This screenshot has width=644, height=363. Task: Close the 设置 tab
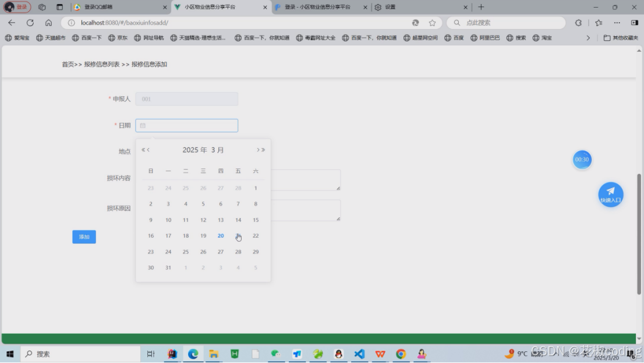465,7
